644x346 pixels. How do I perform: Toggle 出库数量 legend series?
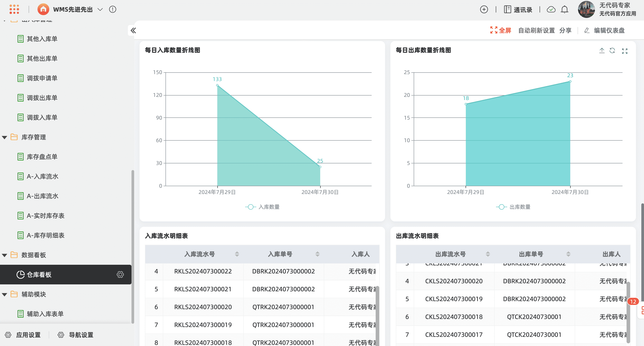point(513,207)
